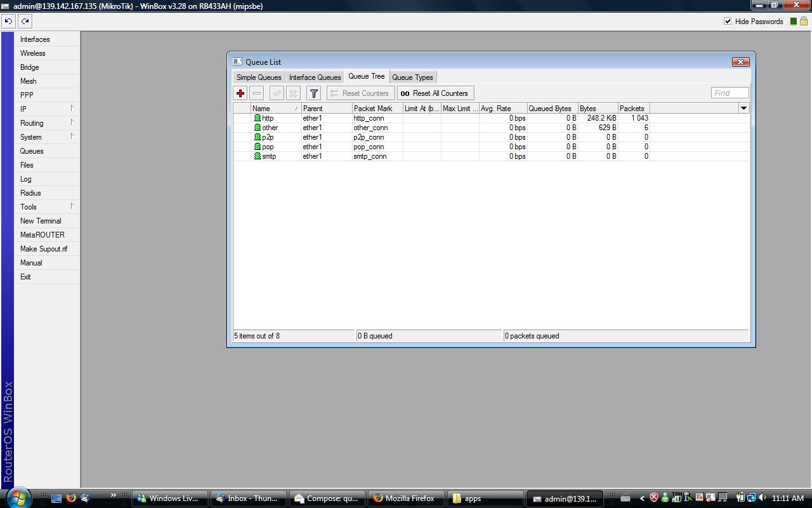Launch Firefox from the quick launch bar
Image resolution: width=812 pixels, height=508 pixels.
click(71, 498)
